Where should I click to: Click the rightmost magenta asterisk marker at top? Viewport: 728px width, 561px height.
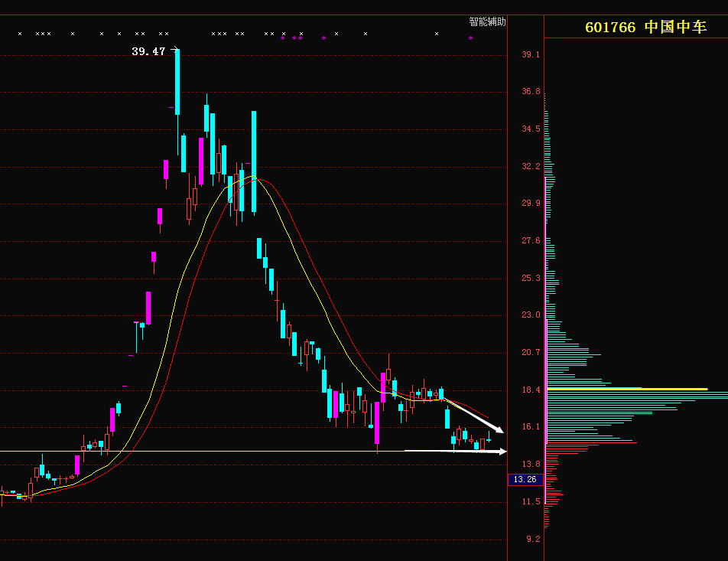(470, 38)
